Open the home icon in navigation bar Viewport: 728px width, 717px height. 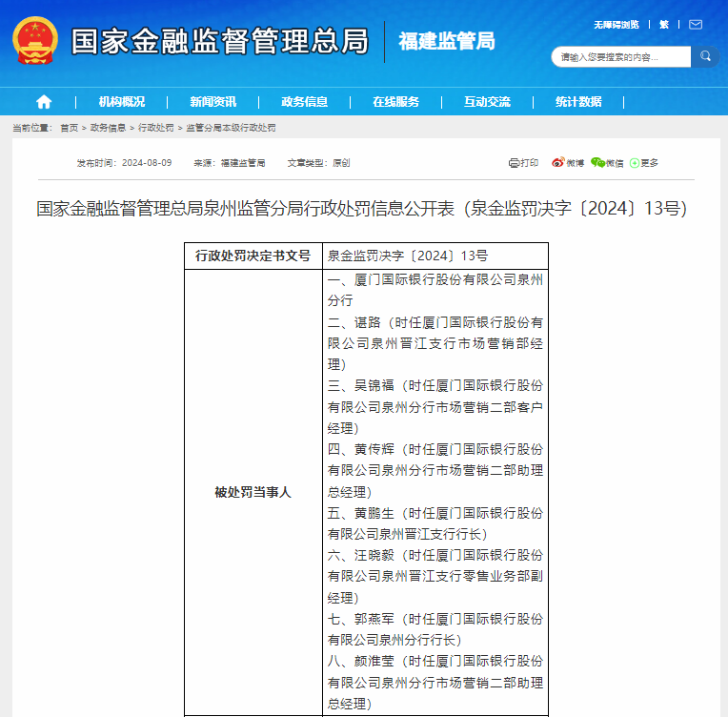(44, 102)
